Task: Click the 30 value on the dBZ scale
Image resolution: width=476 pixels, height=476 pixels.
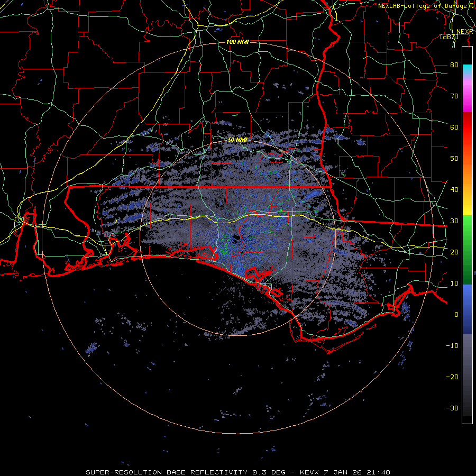Action: tap(454, 221)
